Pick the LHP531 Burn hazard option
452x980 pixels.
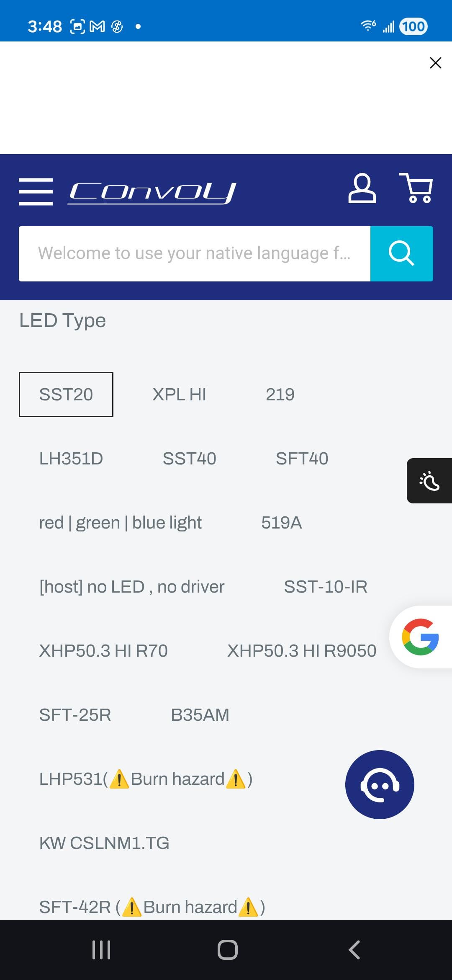pos(146,779)
